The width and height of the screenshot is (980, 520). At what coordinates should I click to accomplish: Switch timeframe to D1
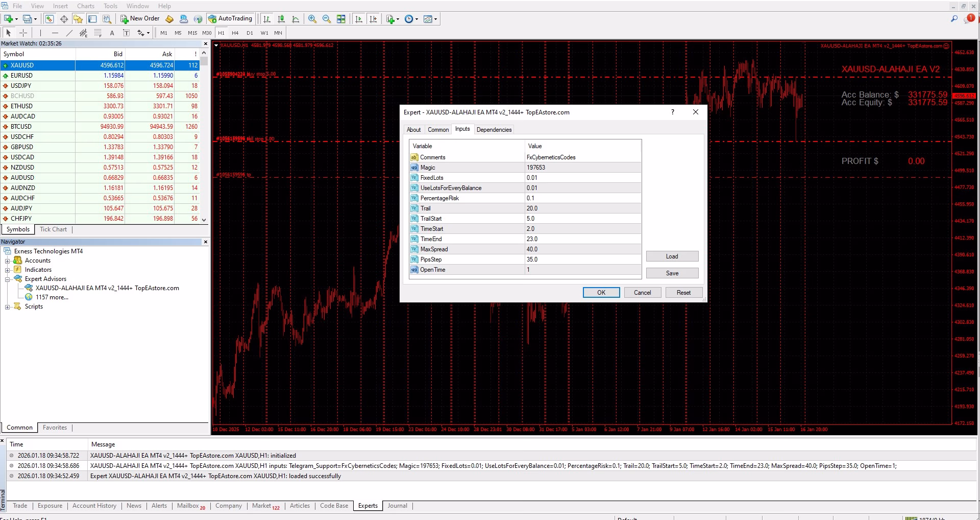point(250,33)
